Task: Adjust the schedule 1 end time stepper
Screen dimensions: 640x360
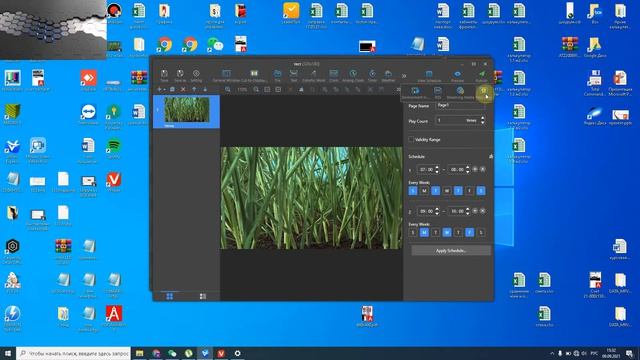Action: [x=467, y=169]
